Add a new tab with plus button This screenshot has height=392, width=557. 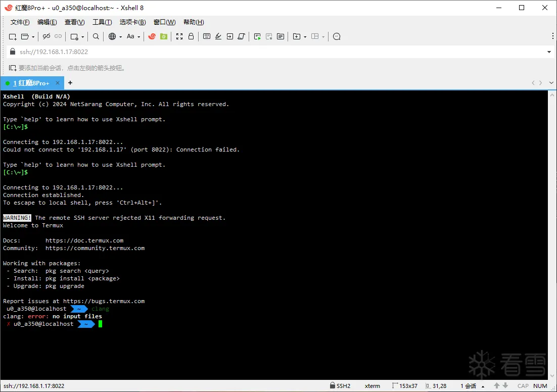pyautogui.click(x=70, y=83)
